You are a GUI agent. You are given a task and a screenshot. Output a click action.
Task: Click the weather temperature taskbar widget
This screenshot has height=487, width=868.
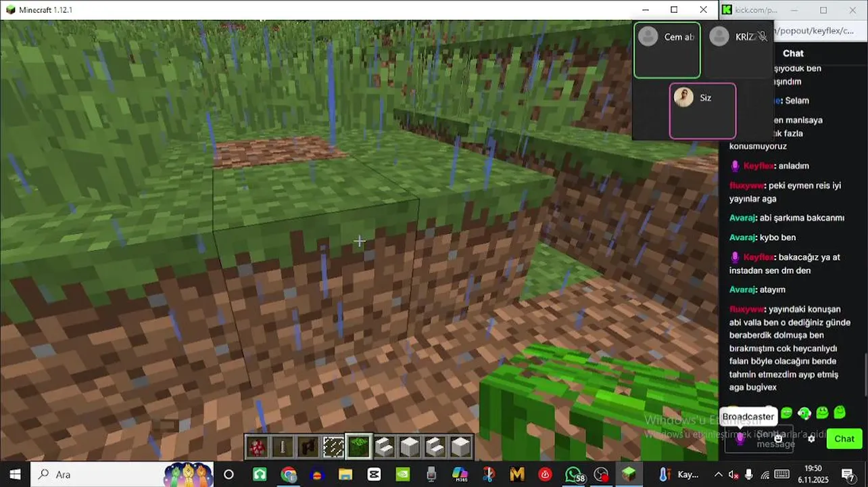click(679, 474)
